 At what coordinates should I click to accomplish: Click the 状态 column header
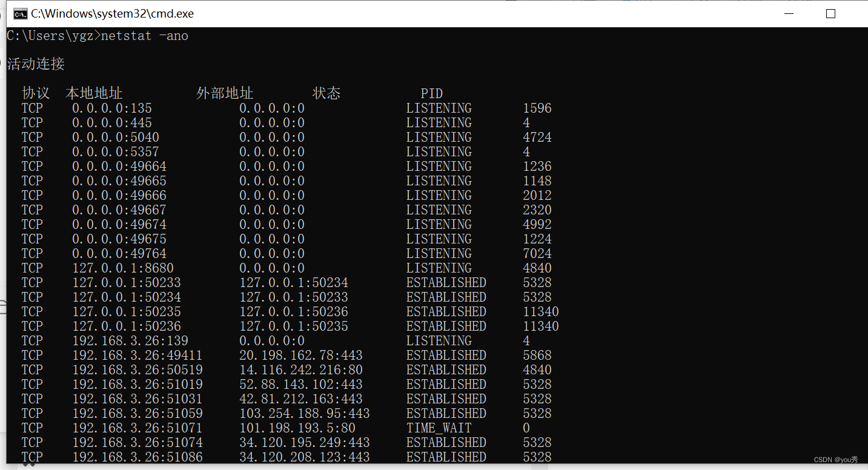(x=326, y=93)
